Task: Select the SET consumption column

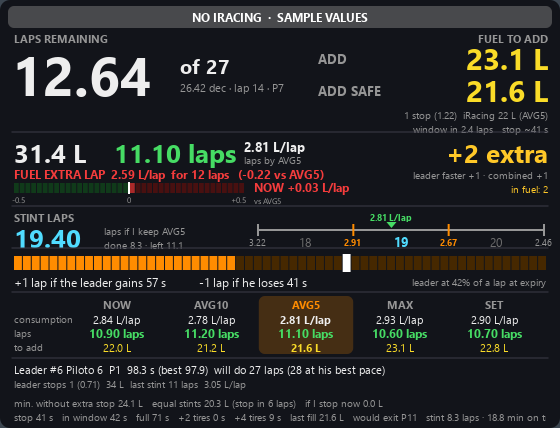Action: point(494,325)
